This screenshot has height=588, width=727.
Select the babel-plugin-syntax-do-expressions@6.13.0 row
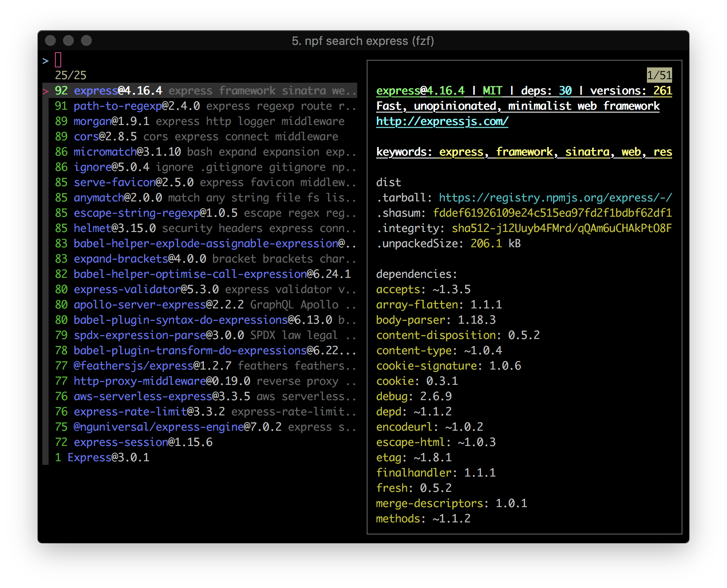tap(200, 320)
